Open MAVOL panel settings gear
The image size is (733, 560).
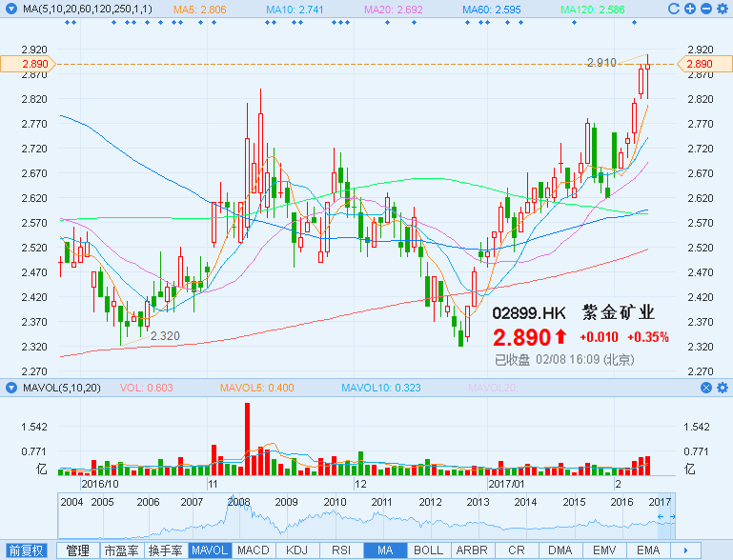point(722,388)
